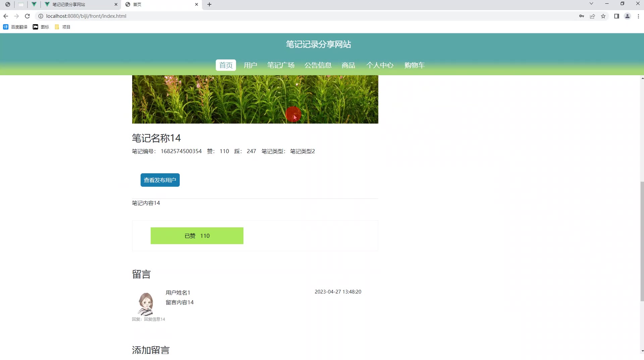Click the 已赞 110 like button
The height and width of the screenshot is (360, 644).
(197, 236)
